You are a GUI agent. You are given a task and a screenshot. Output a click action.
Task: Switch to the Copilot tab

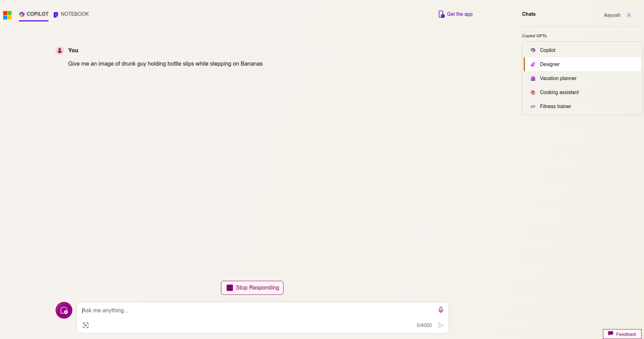pos(34,14)
